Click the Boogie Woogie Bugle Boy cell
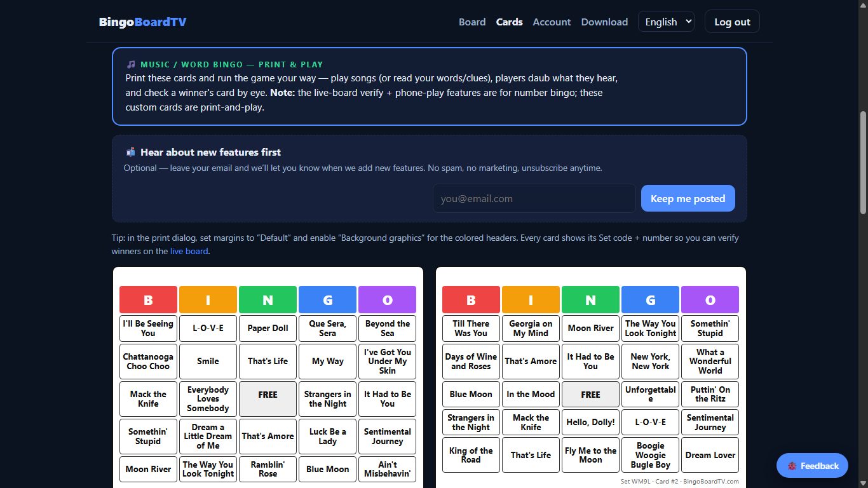The height and width of the screenshot is (488, 868). (x=650, y=455)
